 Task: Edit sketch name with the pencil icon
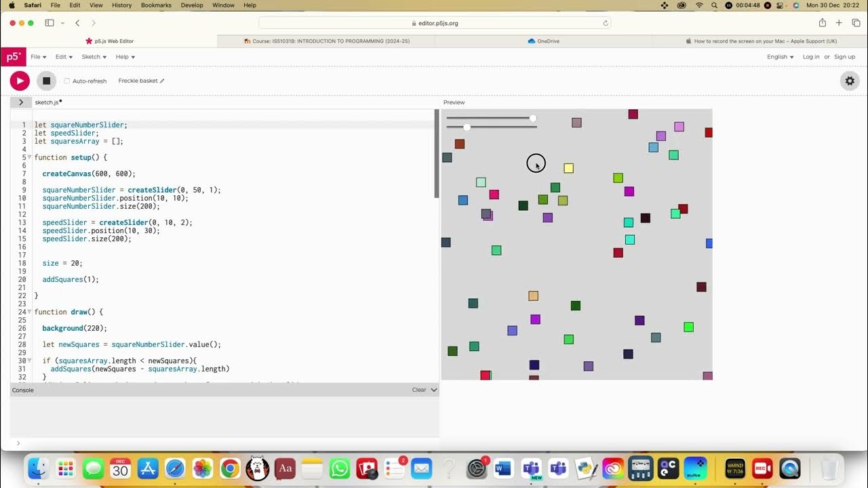162,81
